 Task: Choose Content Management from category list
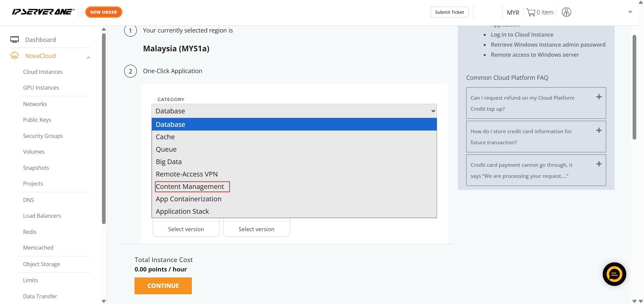click(190, 187)
